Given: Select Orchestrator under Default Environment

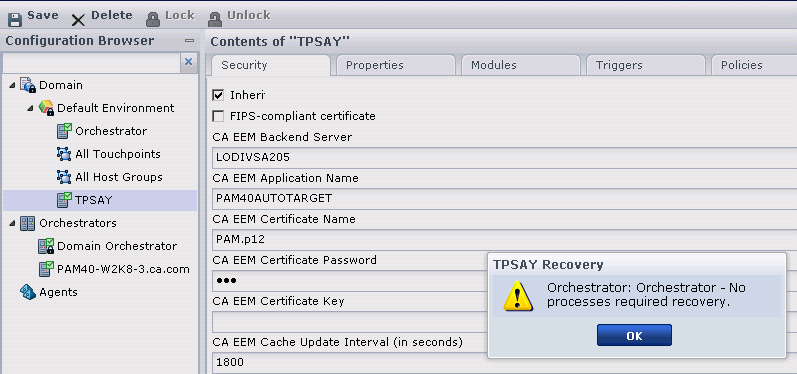Looking at the screenshot, I should 111,131.
